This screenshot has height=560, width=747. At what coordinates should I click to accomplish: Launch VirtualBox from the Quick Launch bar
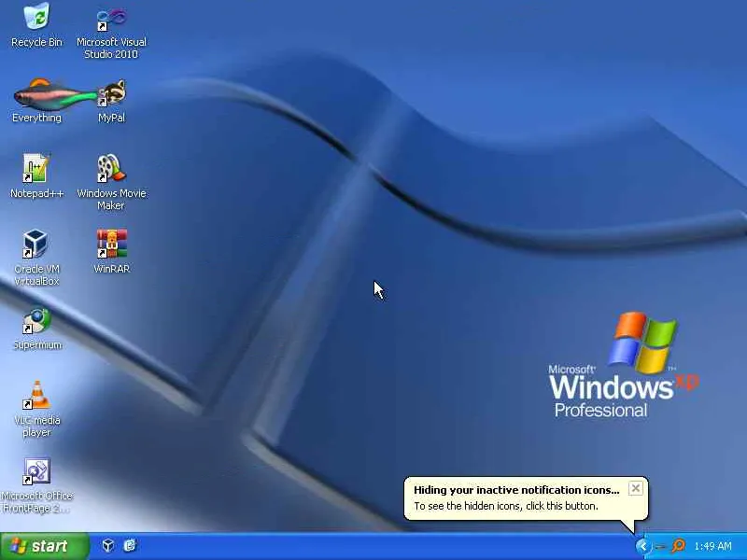tap(108, 545)
